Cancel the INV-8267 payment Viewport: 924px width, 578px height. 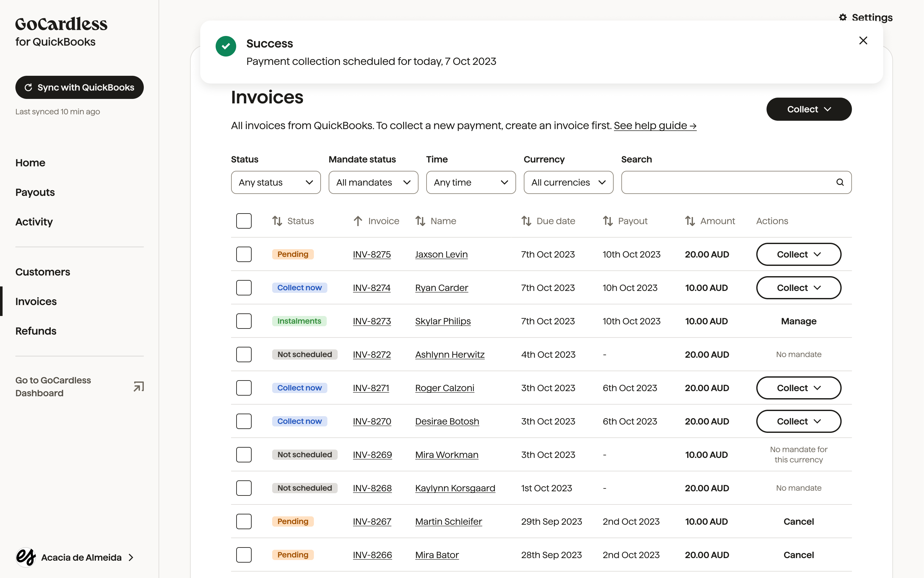click(x=798, y=521)
